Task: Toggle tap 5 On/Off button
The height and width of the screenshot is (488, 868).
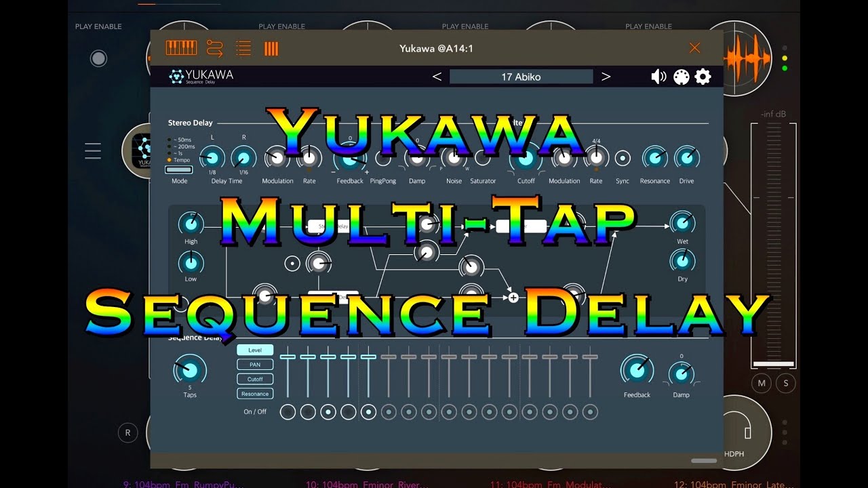Action: [368, 411]
